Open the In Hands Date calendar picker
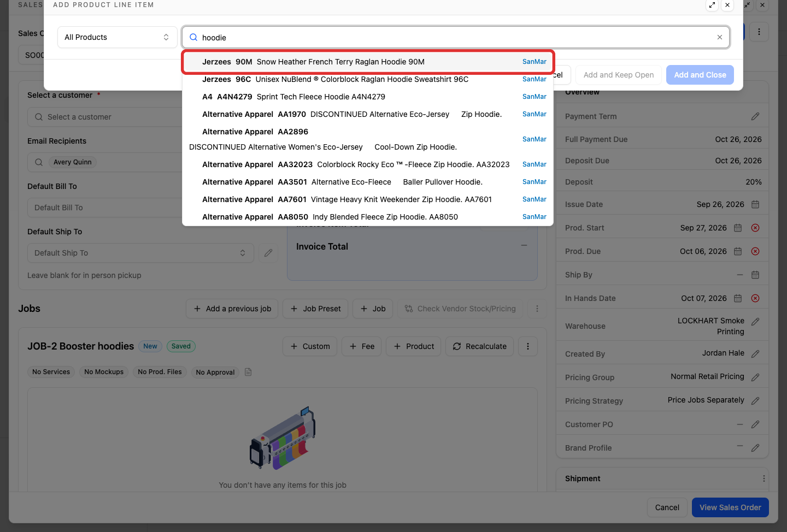 point(738,298)
